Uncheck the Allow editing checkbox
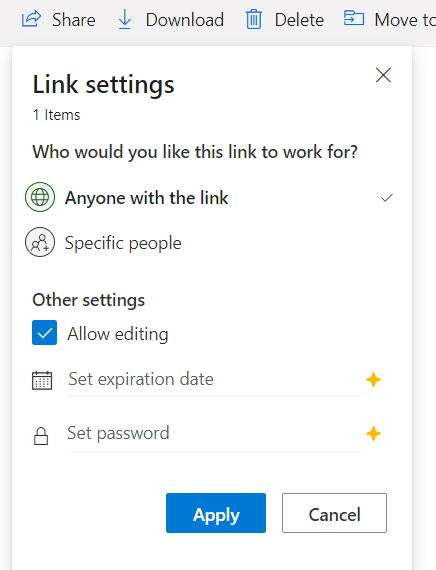This screenshot has width=436, height=570. click(x=44, y=333)
